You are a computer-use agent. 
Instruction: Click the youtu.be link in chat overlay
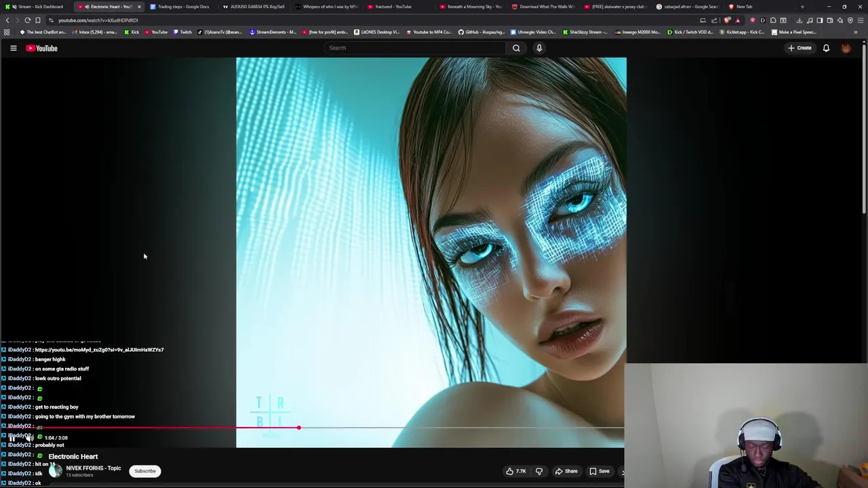[99, 350]
